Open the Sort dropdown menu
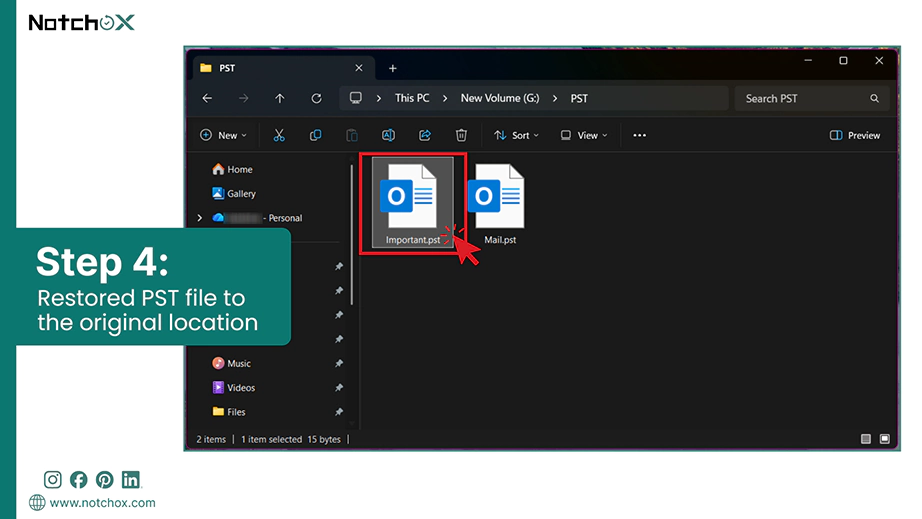This screenshot has width=922, height=519. (x=516, y=135)
